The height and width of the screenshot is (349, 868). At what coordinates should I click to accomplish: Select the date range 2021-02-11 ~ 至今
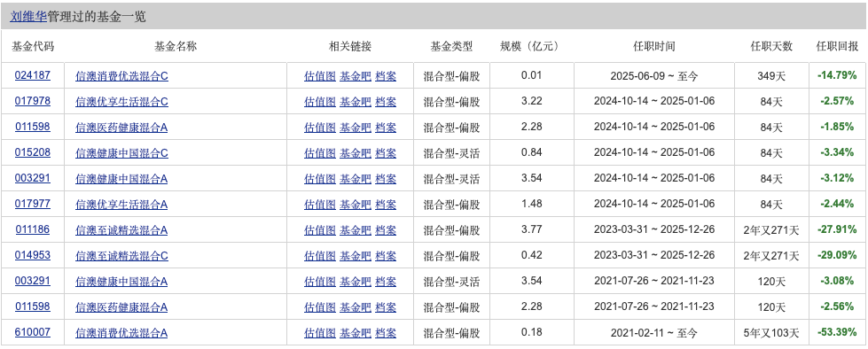click(x=654, y=333)
